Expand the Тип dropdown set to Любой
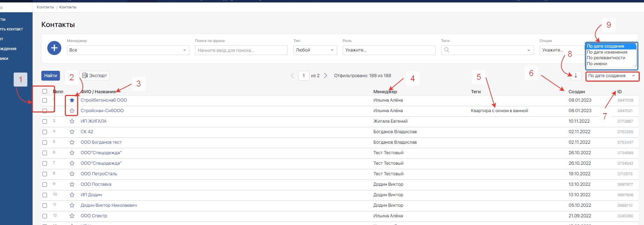The image size is (644, 225). click(315, 50)
